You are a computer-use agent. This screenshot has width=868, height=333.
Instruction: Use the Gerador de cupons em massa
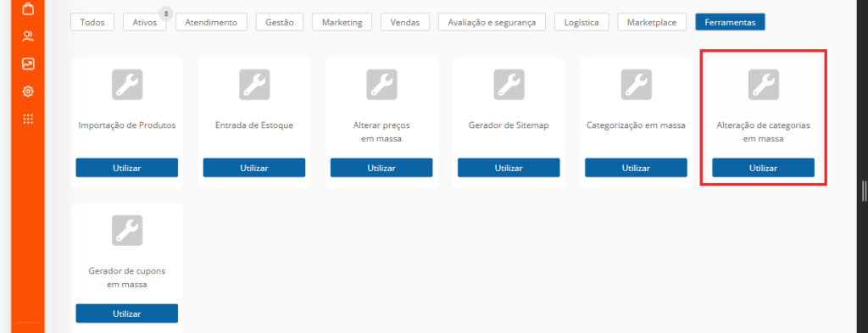coord(127,313)
